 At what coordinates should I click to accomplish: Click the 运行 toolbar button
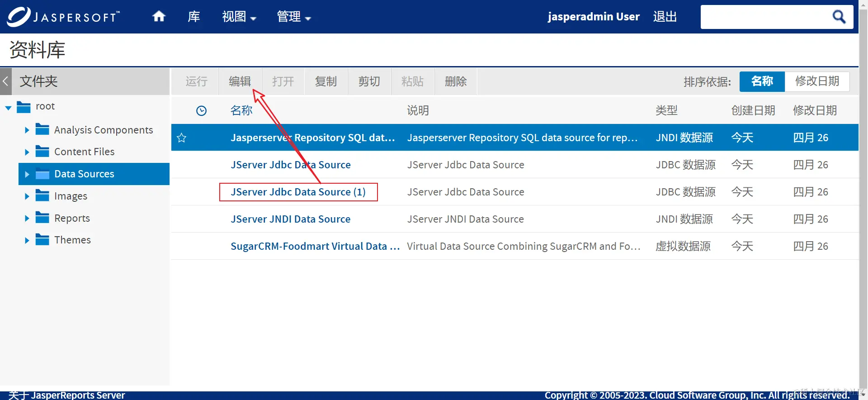click(x=196, y=81)
